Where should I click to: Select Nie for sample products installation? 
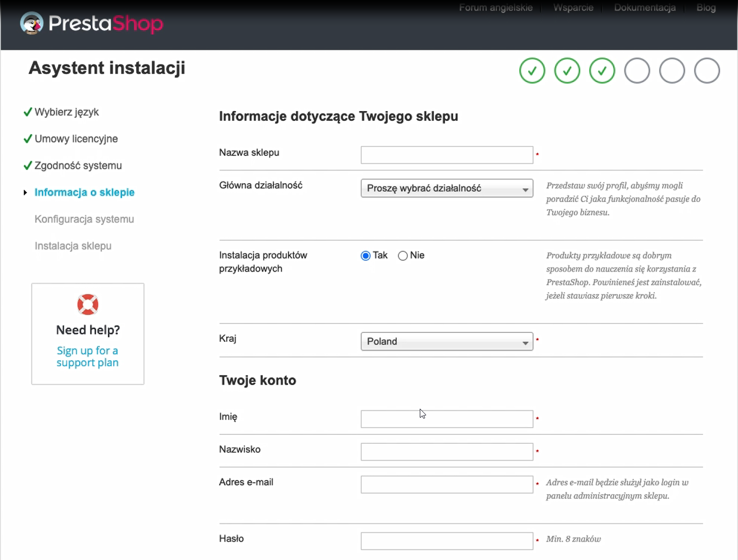click(x=402, y=256)
